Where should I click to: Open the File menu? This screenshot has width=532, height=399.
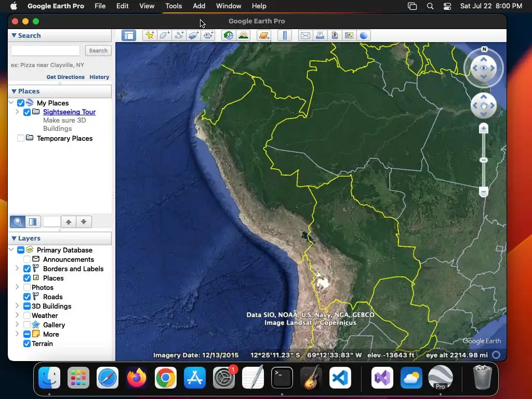click(100, 6)
